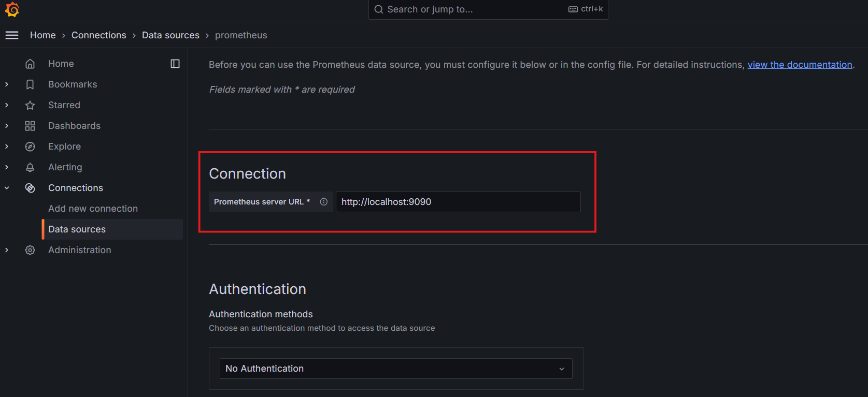Go to Connections in the breadcrumb
This screenshot has height=397, width=868.
pyautogui.click(x=98, y=35)
